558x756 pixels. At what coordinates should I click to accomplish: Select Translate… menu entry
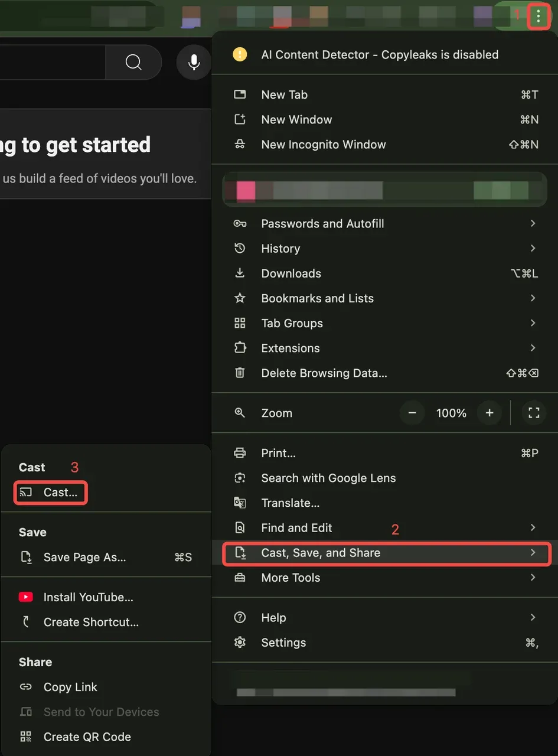point(386,503)
